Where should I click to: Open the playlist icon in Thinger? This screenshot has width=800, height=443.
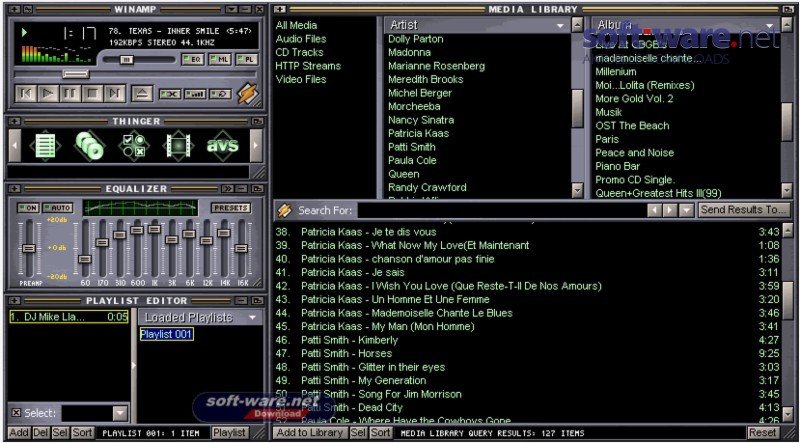[45, 145]
